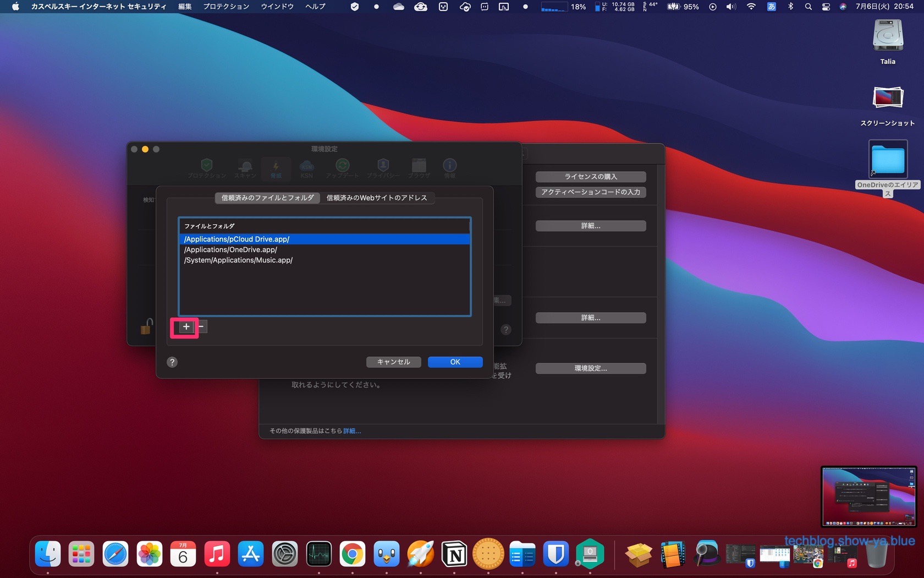The width and height of the screenshot is (924, 578).
Task: Click the Kaspersky shield icon in menu bar
Action: point(355,7)
